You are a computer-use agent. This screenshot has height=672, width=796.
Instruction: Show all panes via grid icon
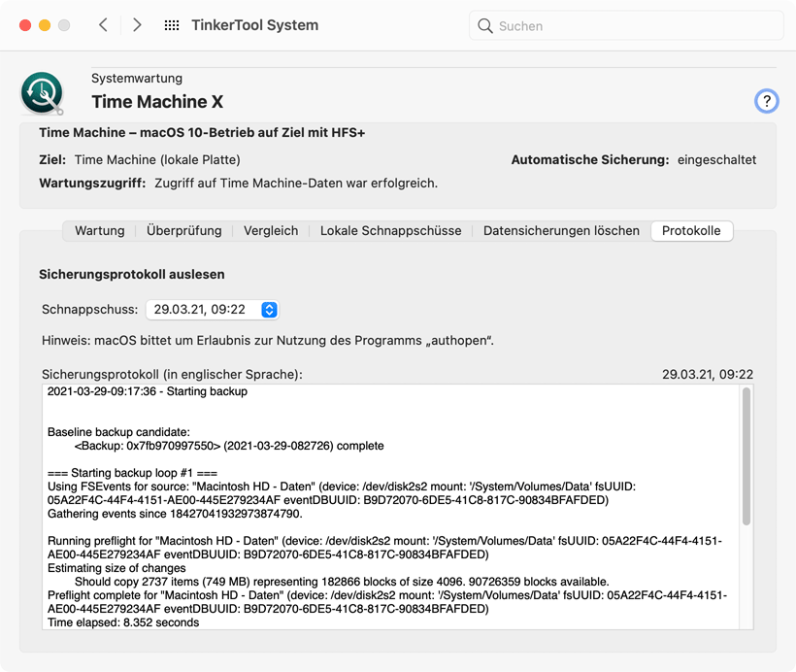[172, 25]
